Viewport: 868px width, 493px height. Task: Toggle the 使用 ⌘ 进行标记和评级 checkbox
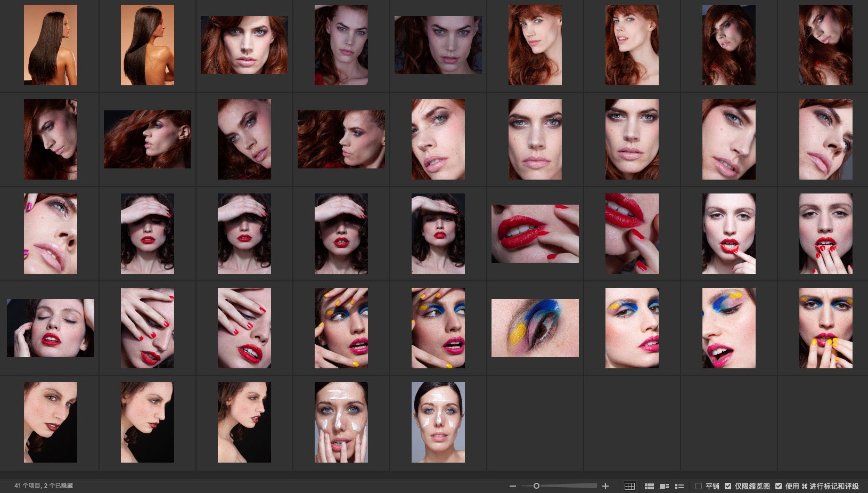[x=779, y=486]
